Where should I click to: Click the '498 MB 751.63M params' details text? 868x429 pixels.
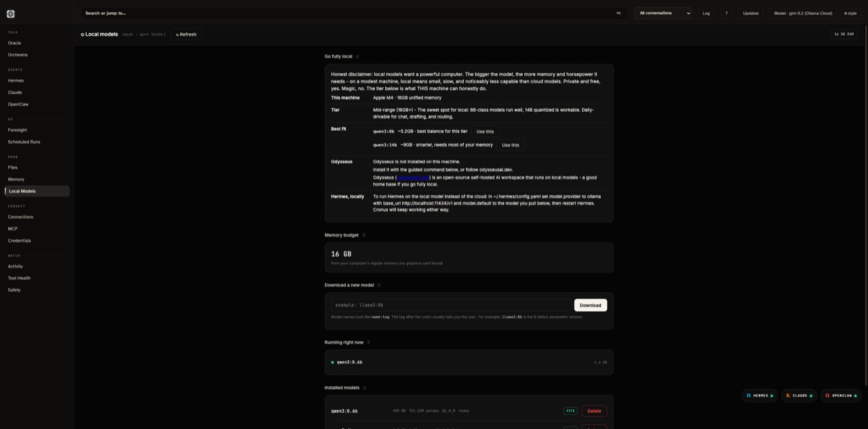pos(416,411)
